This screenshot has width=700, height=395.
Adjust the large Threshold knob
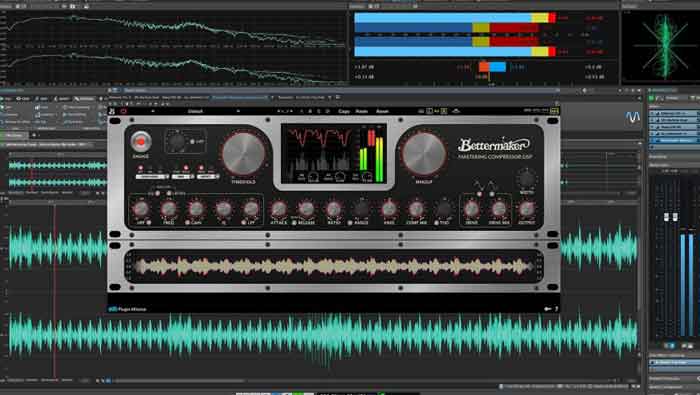tap(243, 154)
